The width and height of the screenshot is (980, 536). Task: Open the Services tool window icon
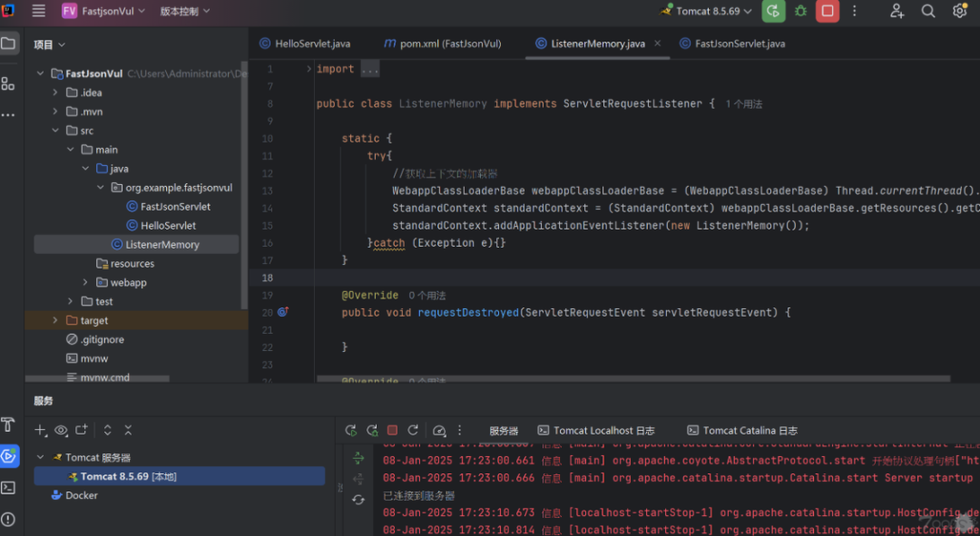click(x=9, y=456)
